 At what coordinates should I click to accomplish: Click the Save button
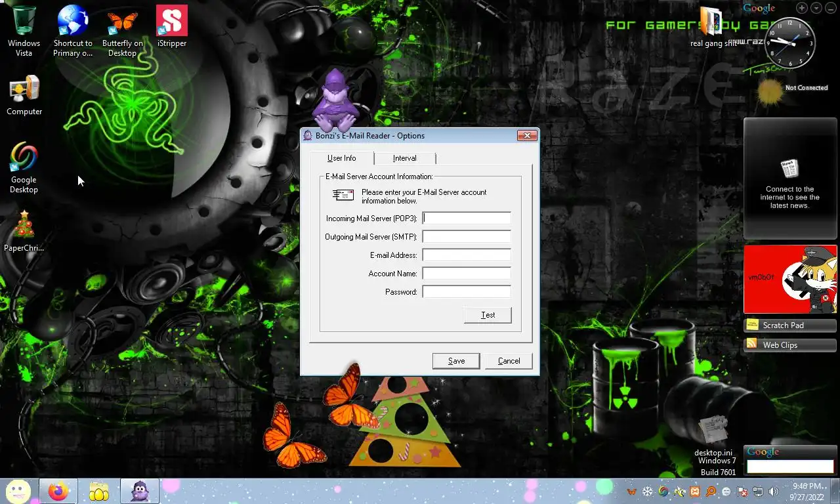[x=456, y=361]
